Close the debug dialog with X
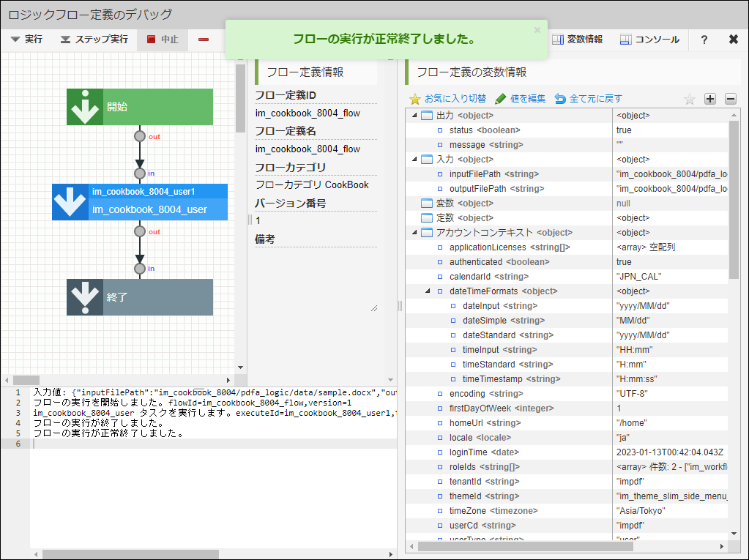This screenshot has height=560, width=749. 733,40
